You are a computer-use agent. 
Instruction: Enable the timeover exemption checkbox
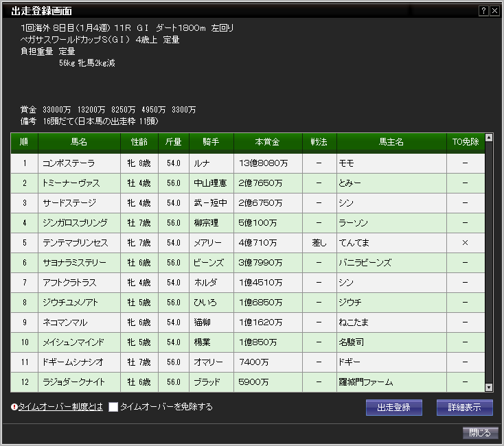(114, 407)
